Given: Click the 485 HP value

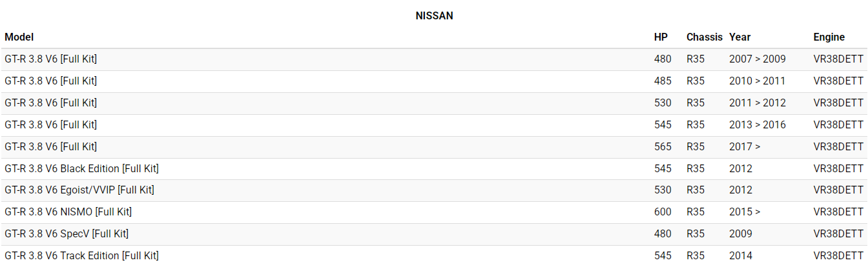Looking at the screenshot, I should click(663, 81).
